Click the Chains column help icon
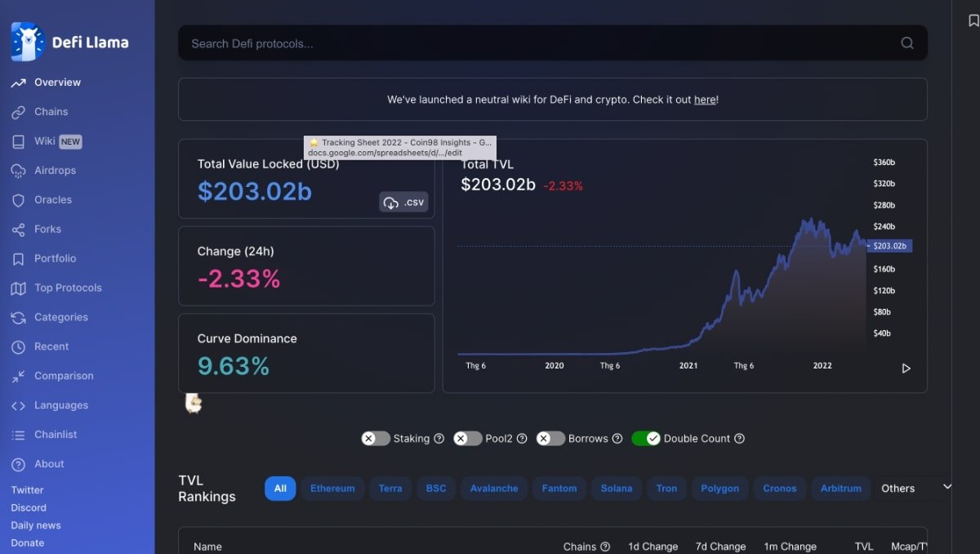The image size is (980, 554). point(605,547)
